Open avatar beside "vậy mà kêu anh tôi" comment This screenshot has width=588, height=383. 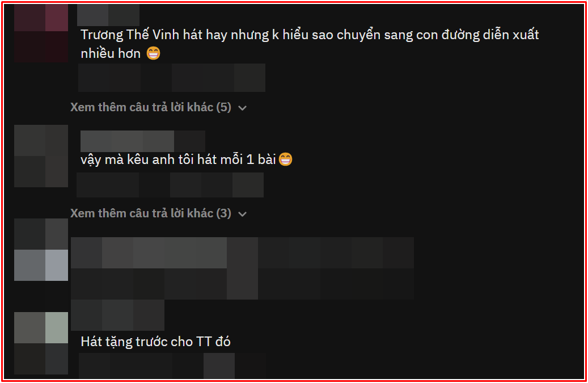click(x=41, y=156)
